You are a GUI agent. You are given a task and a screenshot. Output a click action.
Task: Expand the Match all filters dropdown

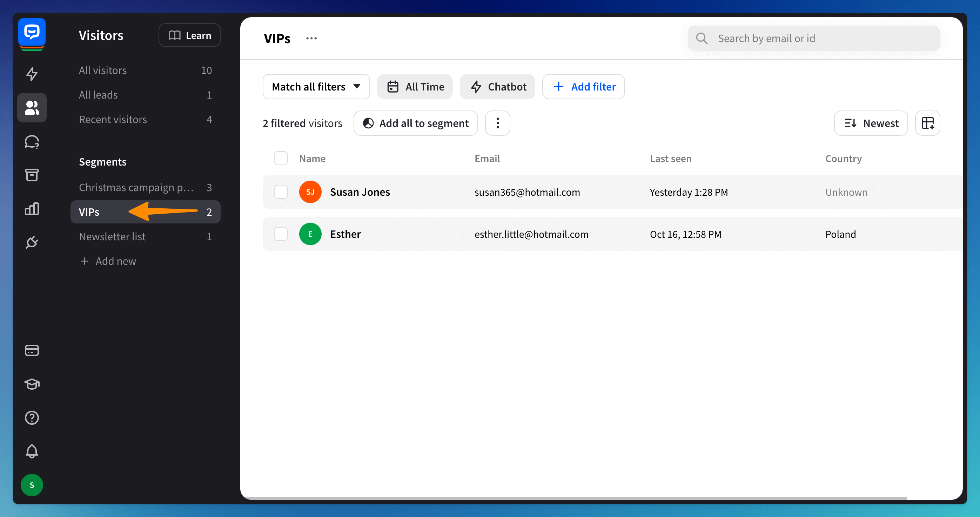click(x=316, y=87)
